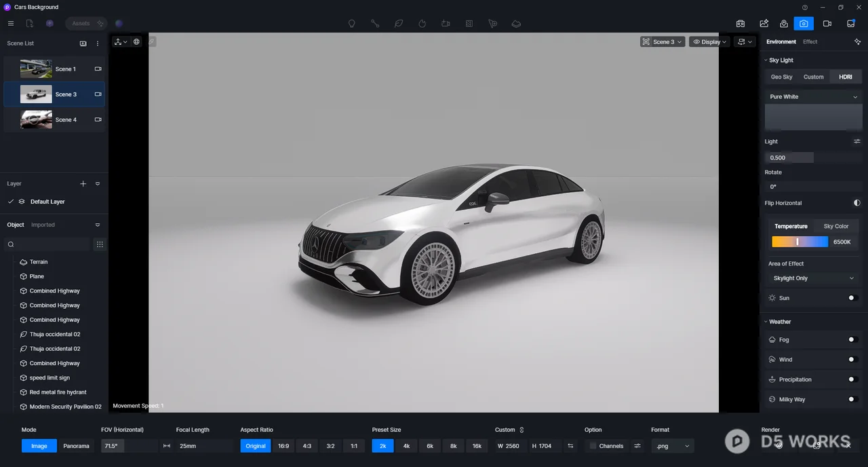Switch to image render camera mode
868x467 pixels.
[804, 23]
